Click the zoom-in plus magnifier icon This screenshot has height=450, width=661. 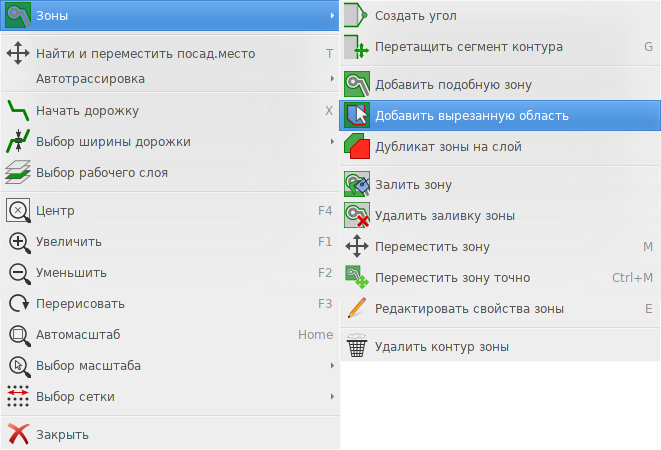click(x=19, y=243)
